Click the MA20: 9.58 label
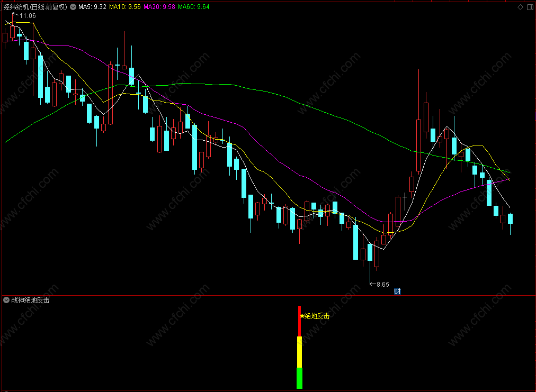 coord(159,7)
